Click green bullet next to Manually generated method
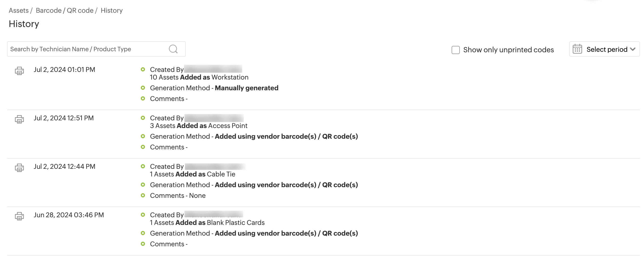This screenshot has height=256, width=644. pyautogui.click(x=143, y=88)
